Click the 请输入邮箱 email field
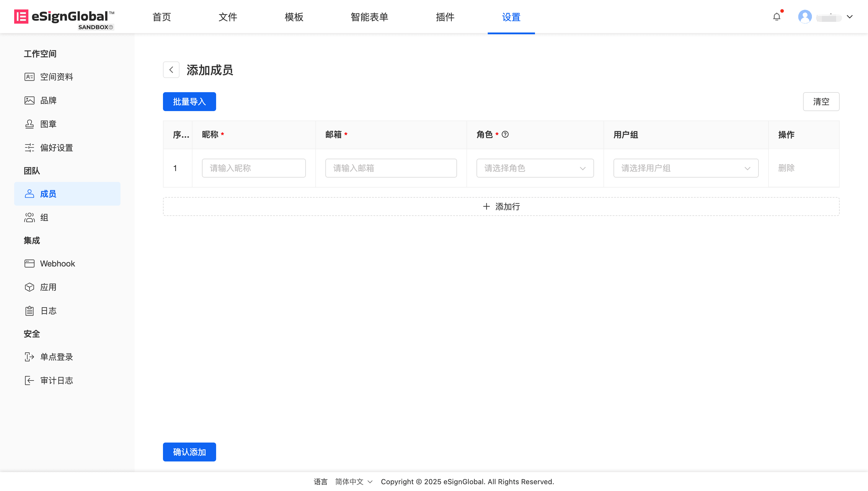The width and height of the screenshot is (868, 491). (x=391, y=168)
